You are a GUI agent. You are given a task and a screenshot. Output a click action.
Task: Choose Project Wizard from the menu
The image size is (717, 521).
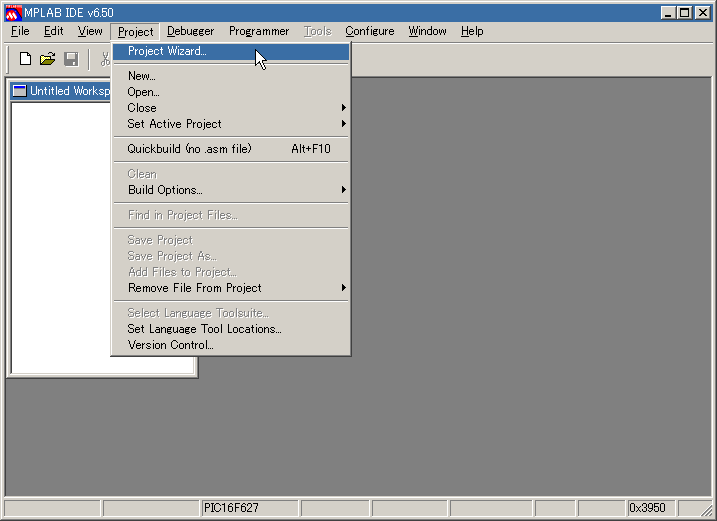[231, 51]
